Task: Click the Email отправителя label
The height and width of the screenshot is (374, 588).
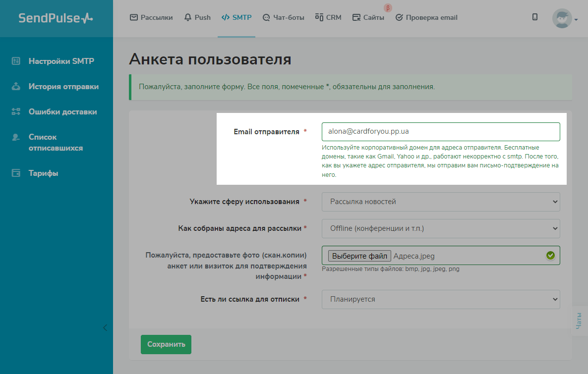Action: [x=266, y=132]
